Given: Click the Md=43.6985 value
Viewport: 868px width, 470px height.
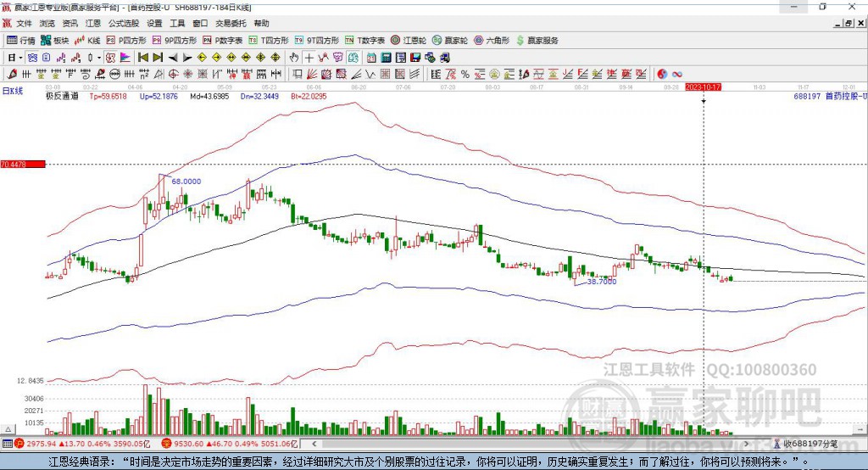Looking at the screenshot, I should point(209,96).
